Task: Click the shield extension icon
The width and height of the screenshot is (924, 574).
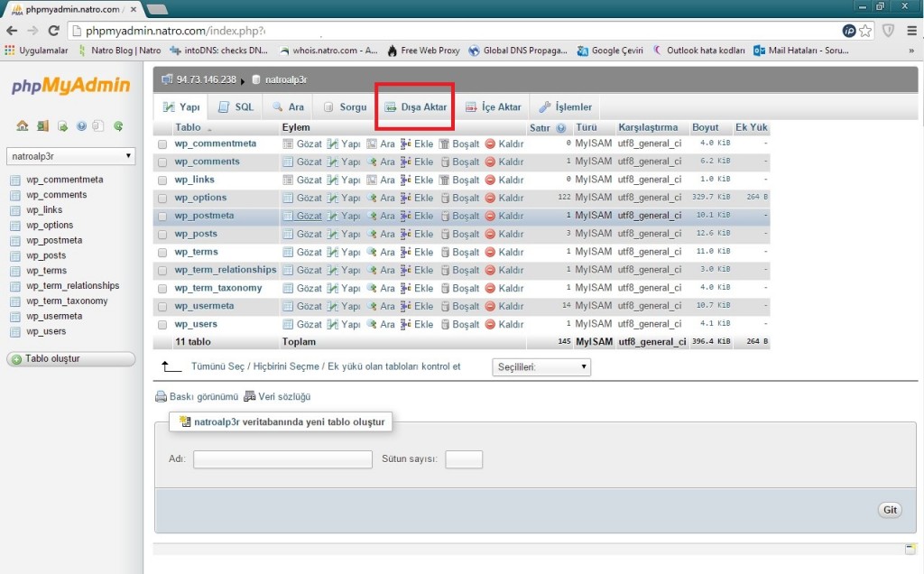Action: click(889, 31)
